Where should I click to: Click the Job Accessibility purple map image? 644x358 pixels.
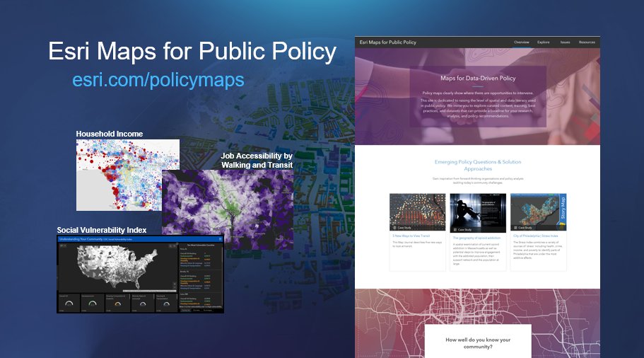click(228, 209)
